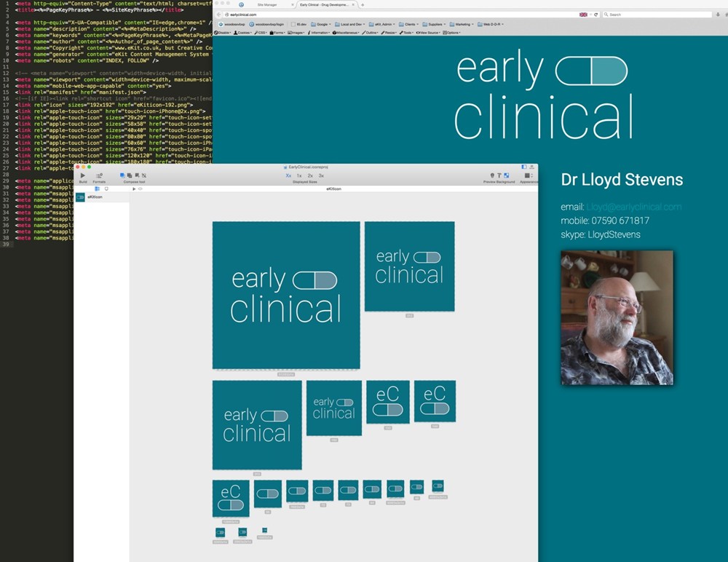Image resolution: width=728 pixels, height=562 pixels.
Task: Open the Resize developer toolbar menu
Action: click(389, 33)
